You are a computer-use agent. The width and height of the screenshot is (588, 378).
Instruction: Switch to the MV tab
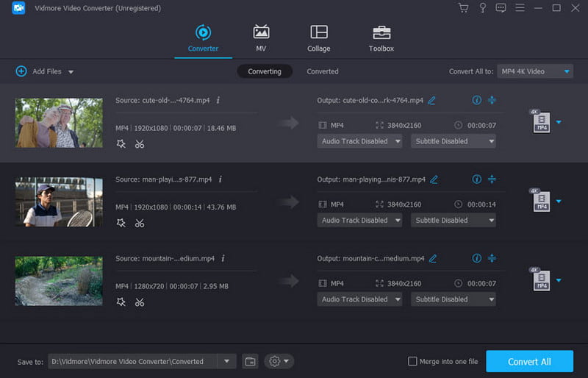click(261, 38)
